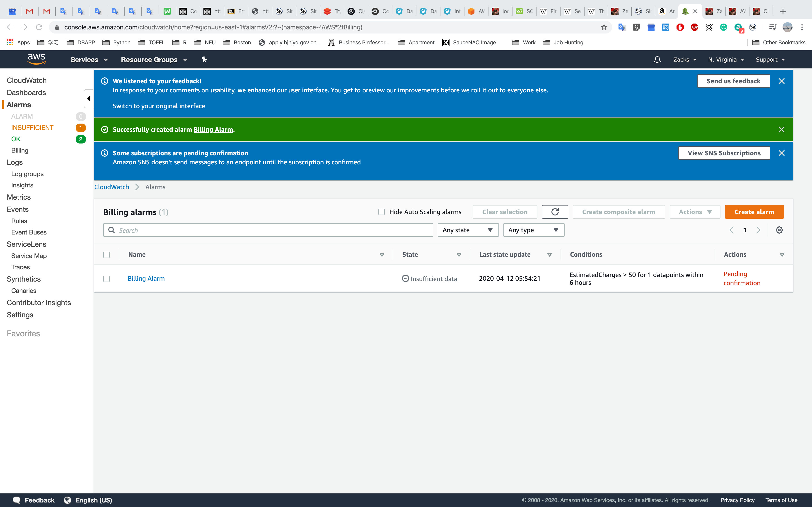Select the Billing Alarm row checkbox

(106, 279)
